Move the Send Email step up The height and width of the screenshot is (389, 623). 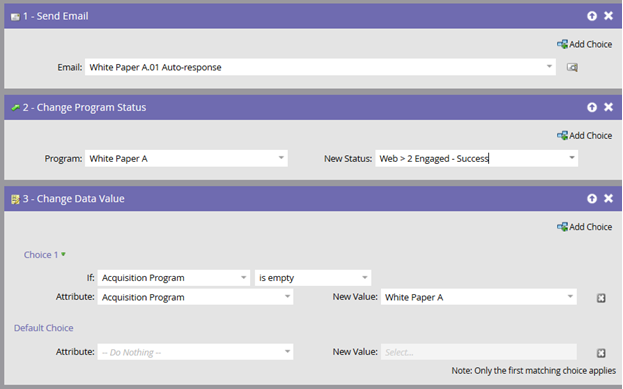pyautogui.click(x=592, y=16)
